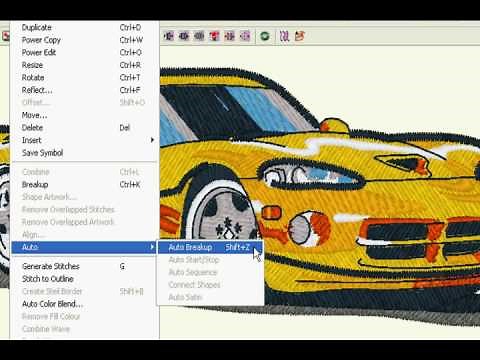Choose Generate Stitches menu entry
Image resolution: width=480 pixels, height=360 pixels.
[84, 266]
